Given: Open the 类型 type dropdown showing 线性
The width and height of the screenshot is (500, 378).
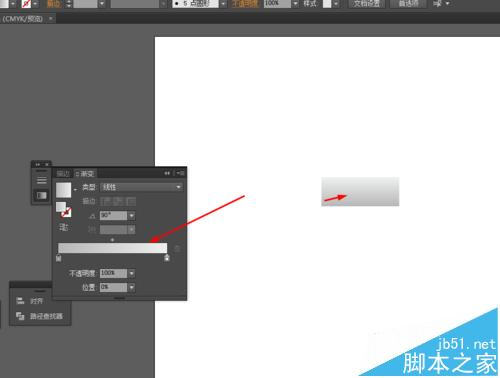Looking at the screenshot, I should tap(141, 187).
